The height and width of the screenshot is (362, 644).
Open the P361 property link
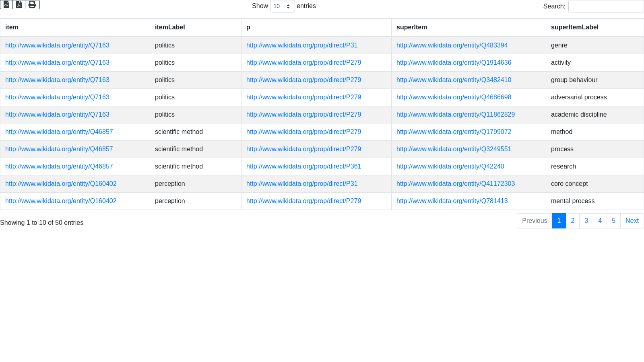click(303, 167)
